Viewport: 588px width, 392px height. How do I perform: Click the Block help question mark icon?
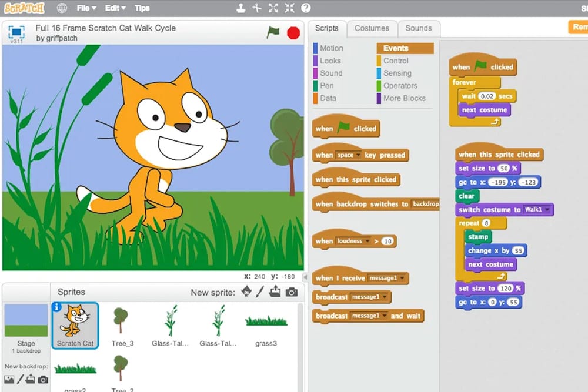[x=306, y=8]
